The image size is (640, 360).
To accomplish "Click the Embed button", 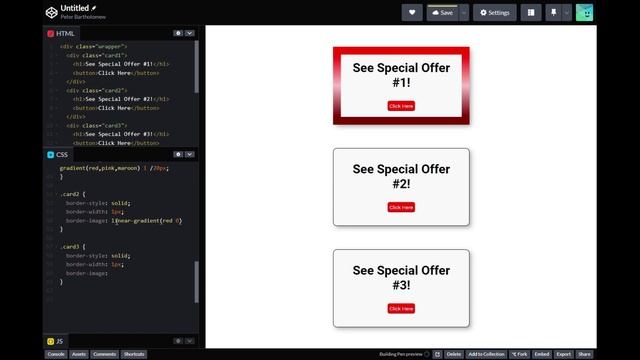I will [542, 354].
